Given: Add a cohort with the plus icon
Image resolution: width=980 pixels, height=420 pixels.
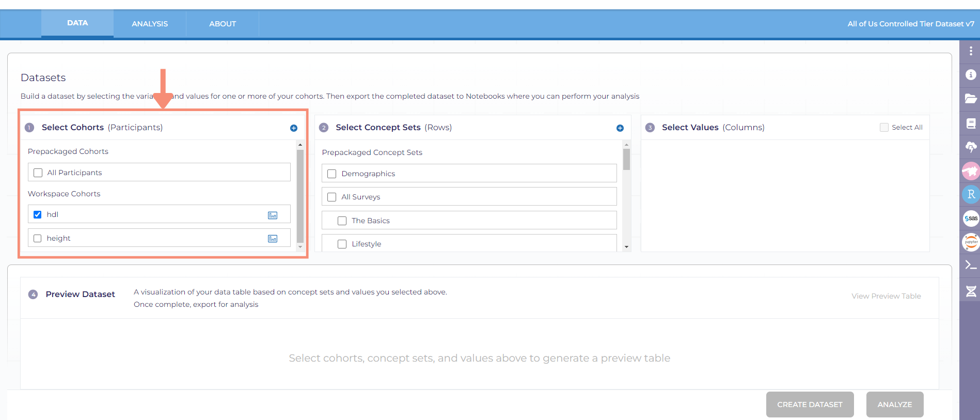Looking at the screenshot, I should (x=294, y=128).
